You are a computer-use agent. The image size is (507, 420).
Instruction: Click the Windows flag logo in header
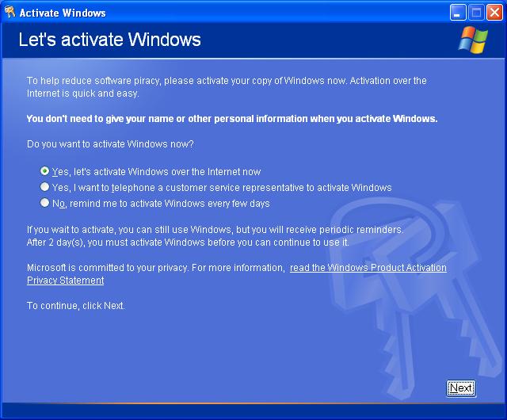point(473,40)
